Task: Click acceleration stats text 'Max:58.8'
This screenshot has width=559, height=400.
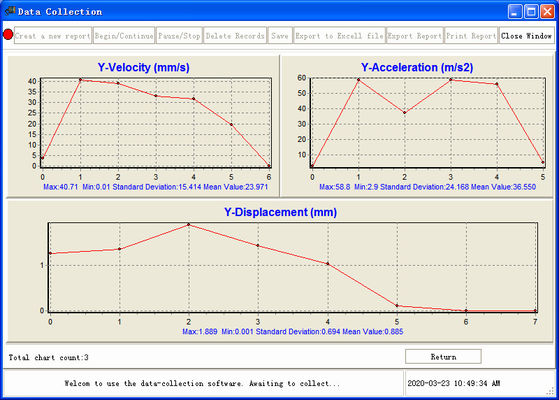Action: click(334, 187)
